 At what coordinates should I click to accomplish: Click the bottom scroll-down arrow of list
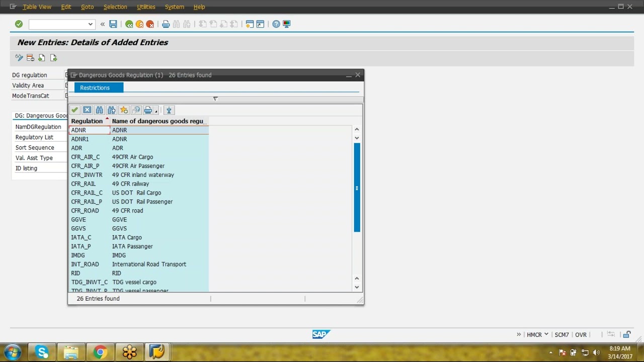click(x=357, y=287)
